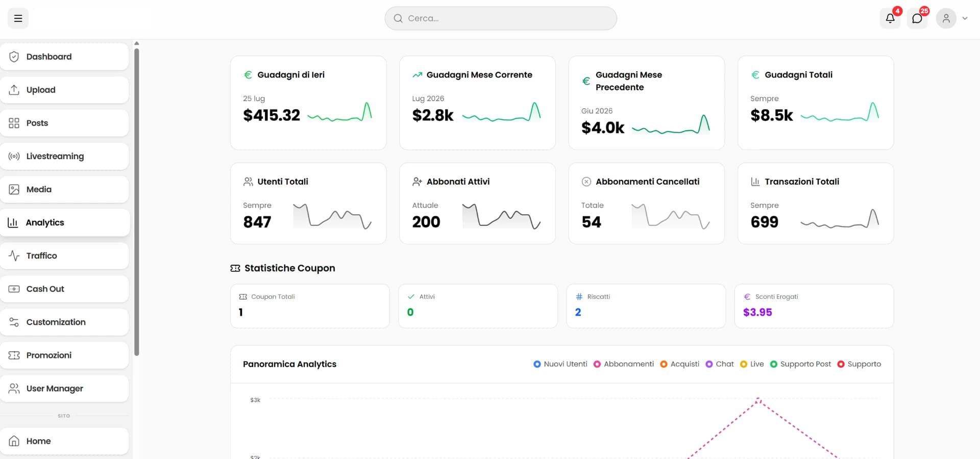This screenshot has height=459, width=980.
Task: Click the search magnifier icon
Action: pyautogui.click(x=398, y=18)
